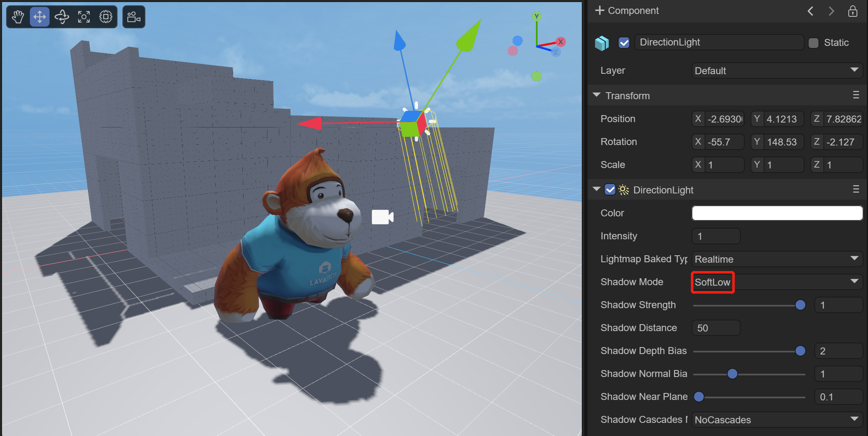Screen dimensions: 868x436
Task: Collapse the Transform section
Action: point(597,95)
